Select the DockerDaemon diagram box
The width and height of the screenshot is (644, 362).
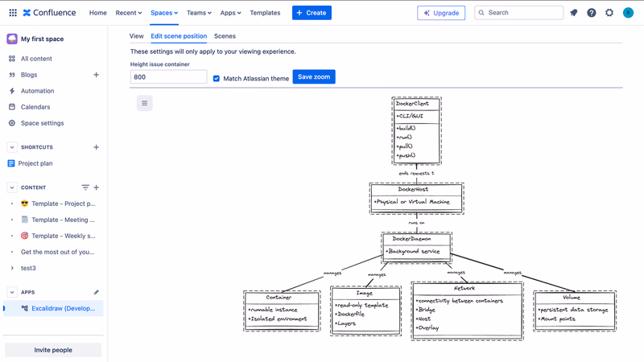[416, 247]
